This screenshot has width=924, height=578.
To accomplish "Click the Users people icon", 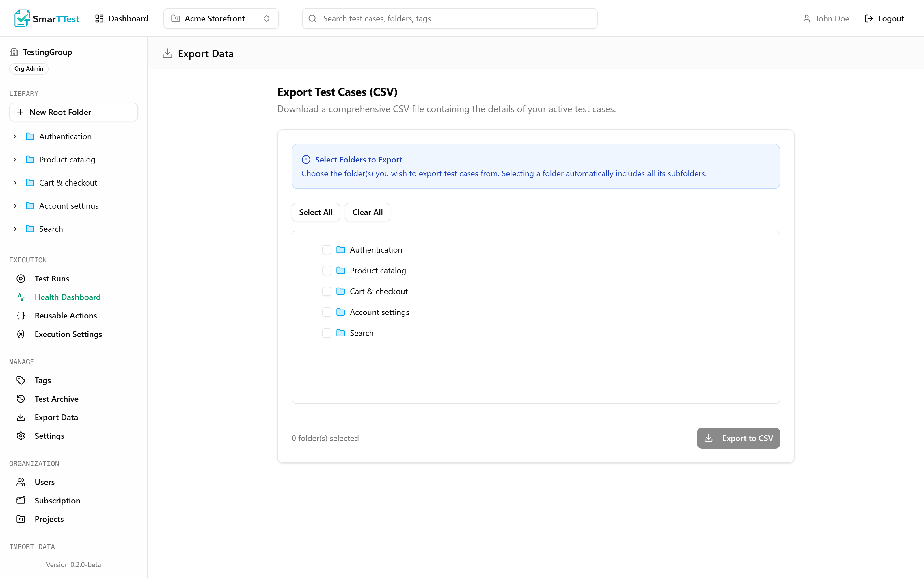I will click(x=21, y=482).
